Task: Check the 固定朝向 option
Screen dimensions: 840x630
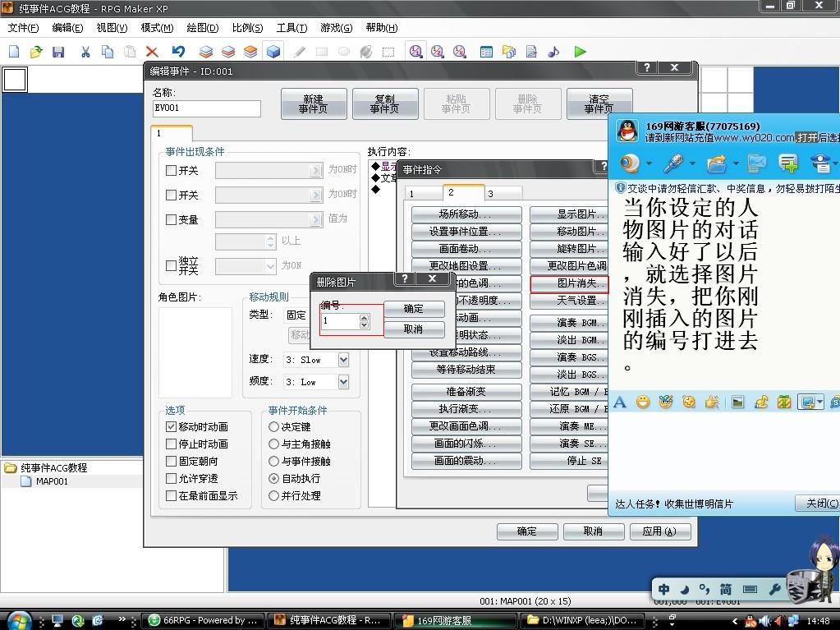Action: click(172, 461)
